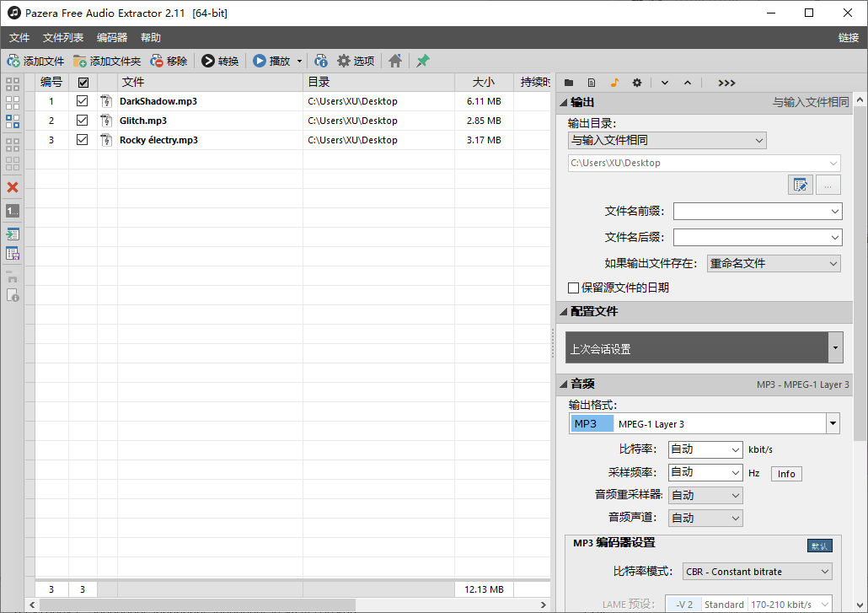Click the 添加文件 (Add files) icon

point(14,61)
